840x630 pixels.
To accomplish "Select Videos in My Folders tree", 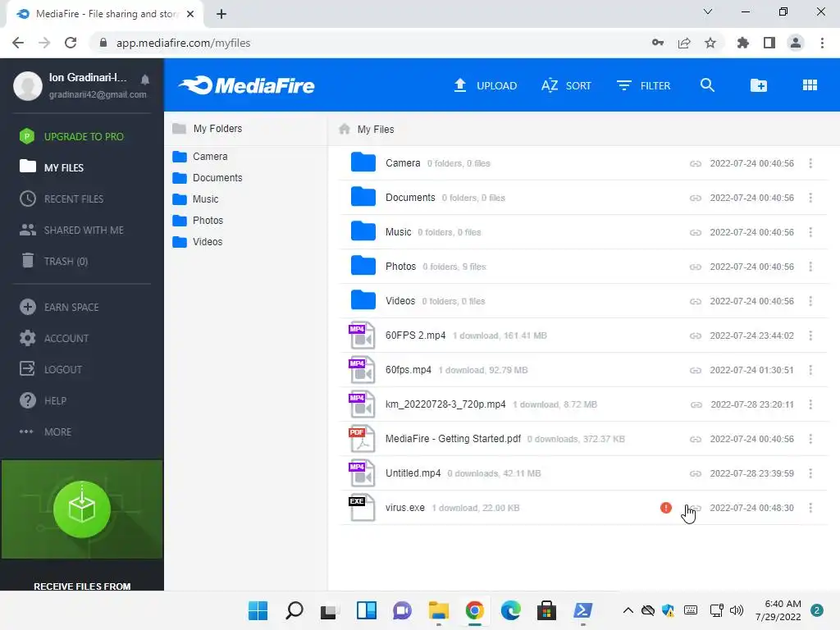I will [198, 242].
